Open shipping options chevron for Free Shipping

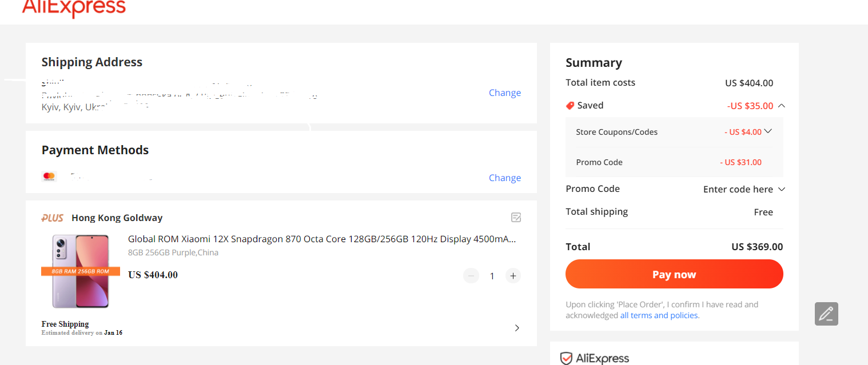coord(517,328)
